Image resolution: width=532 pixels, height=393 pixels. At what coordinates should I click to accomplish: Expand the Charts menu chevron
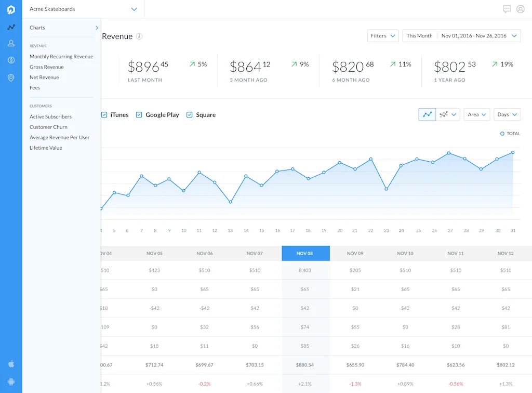click(97, 28)
